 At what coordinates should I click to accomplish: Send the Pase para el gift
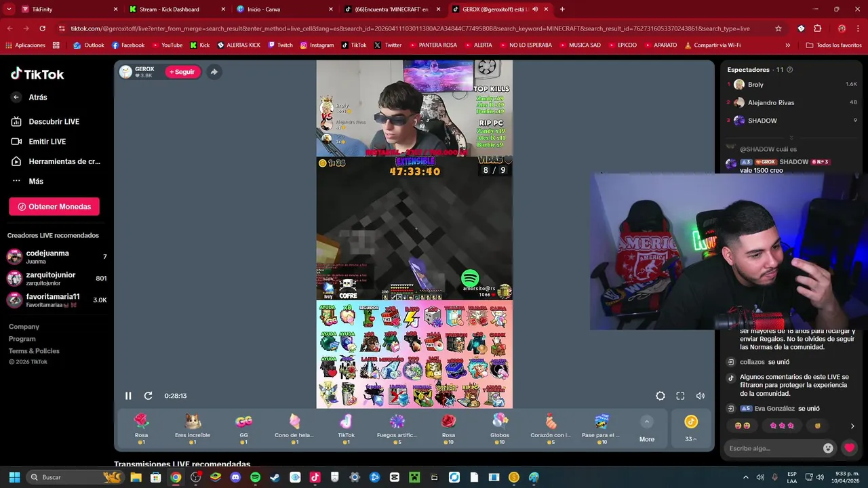(601, 428)
